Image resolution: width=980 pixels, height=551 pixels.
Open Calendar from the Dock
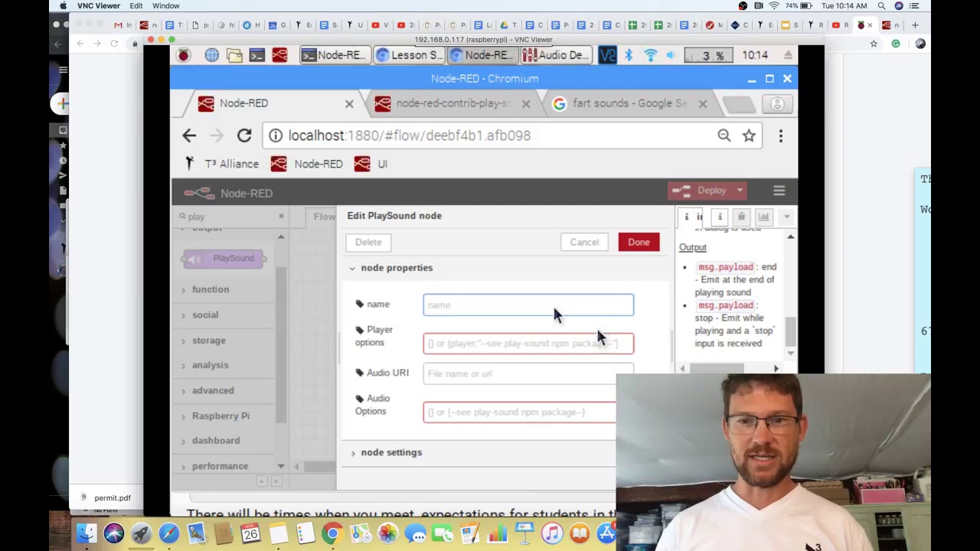coord(250,533)
